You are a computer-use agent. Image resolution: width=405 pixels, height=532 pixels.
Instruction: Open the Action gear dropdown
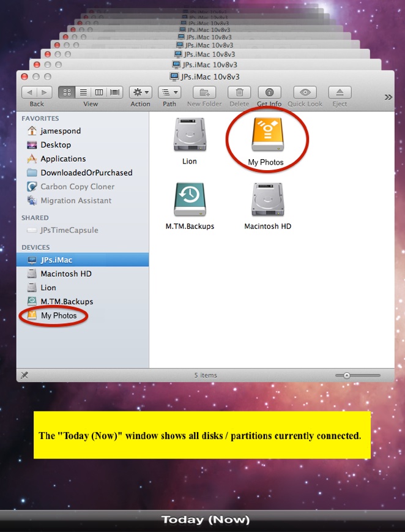tap(141, 92)
